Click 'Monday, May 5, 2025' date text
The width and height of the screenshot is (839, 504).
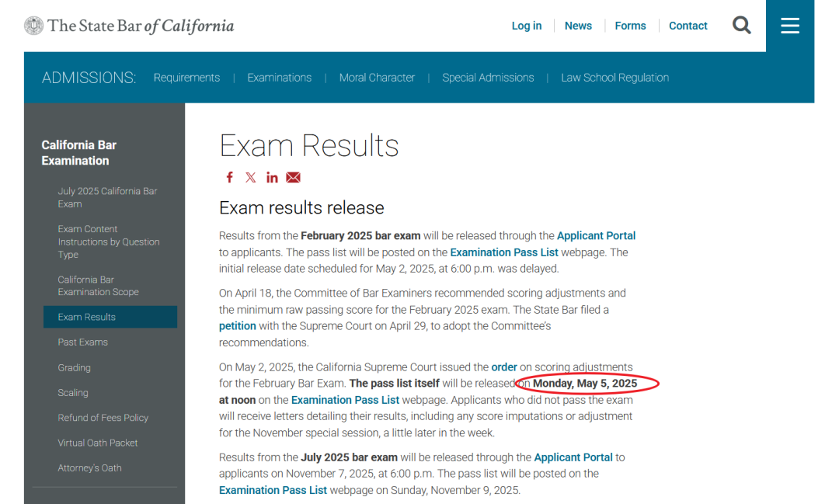pos(585,384)
